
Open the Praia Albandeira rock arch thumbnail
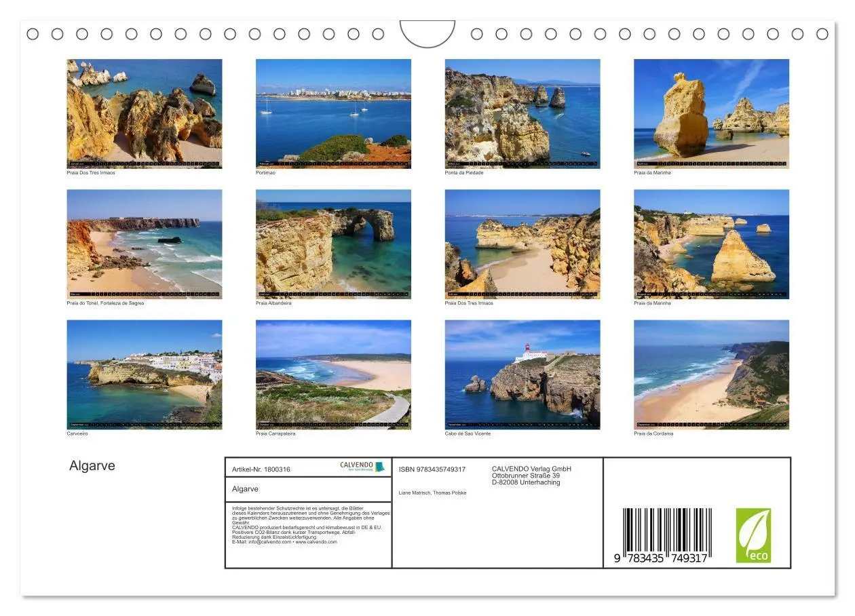(333, 244)
